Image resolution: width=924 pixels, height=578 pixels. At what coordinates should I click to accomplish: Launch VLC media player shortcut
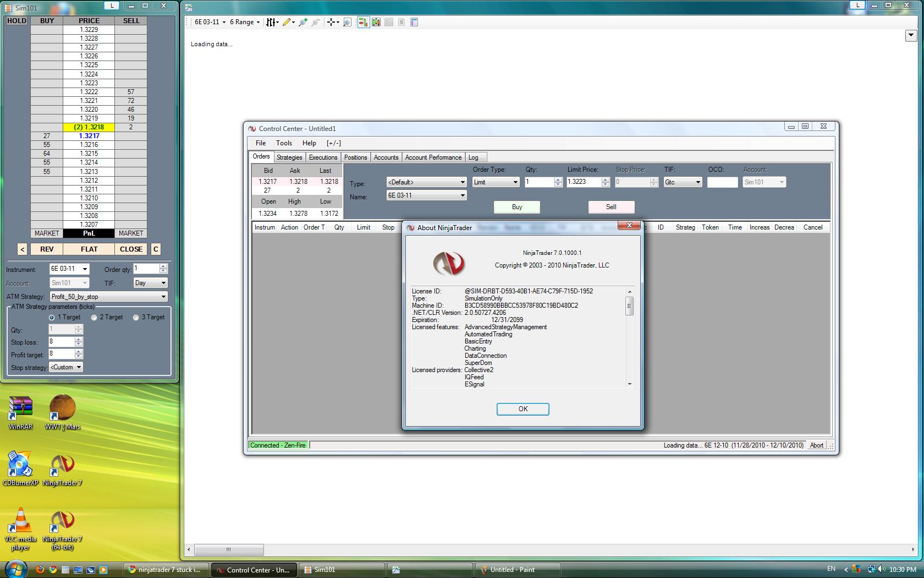click(20, 528)
